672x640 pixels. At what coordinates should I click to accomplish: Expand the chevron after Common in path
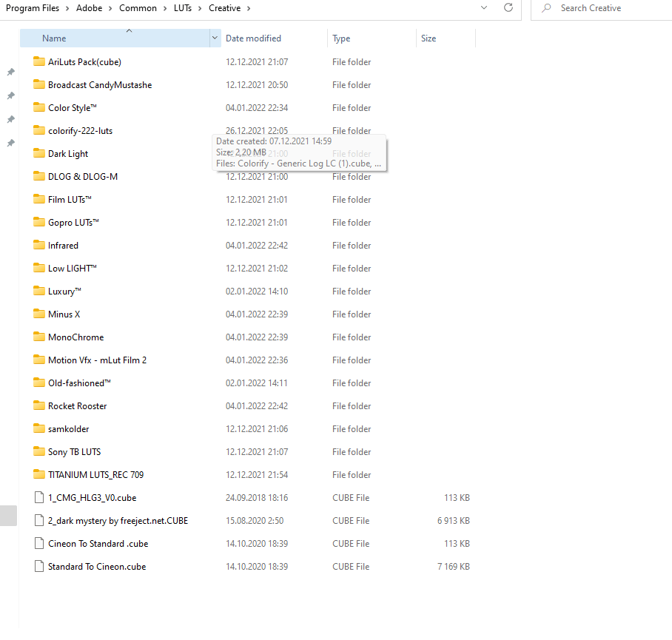pyautogui.click(x=165, y=8)
